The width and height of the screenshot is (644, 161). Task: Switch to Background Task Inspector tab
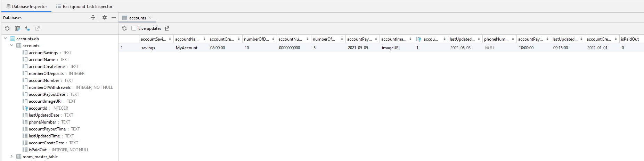[x=84, y=6]
